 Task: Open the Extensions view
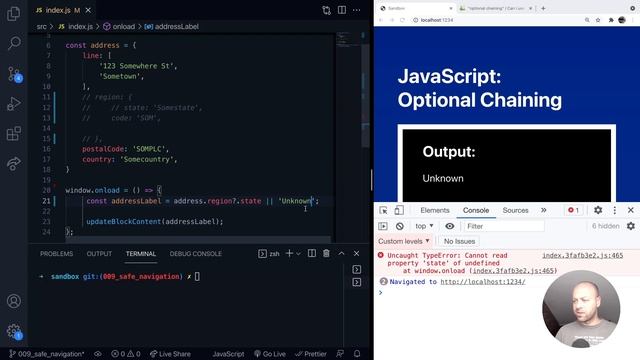tap(14, 133)
